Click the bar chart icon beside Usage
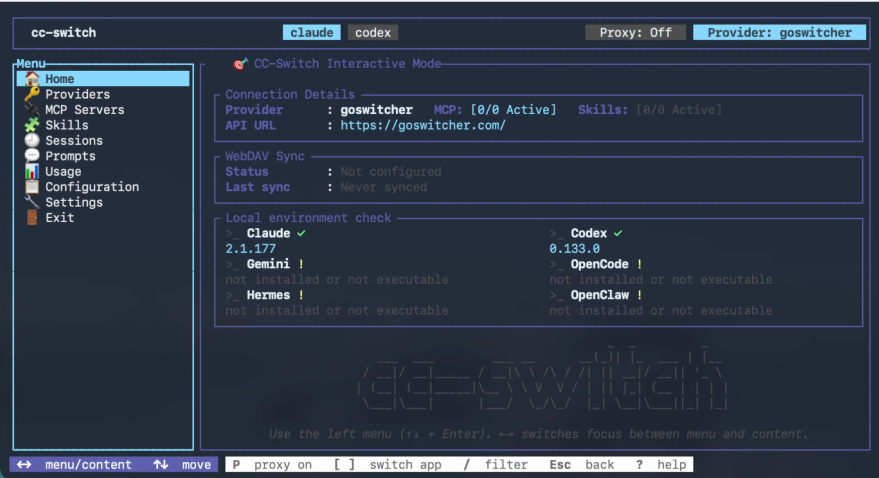 coord(33,171)
